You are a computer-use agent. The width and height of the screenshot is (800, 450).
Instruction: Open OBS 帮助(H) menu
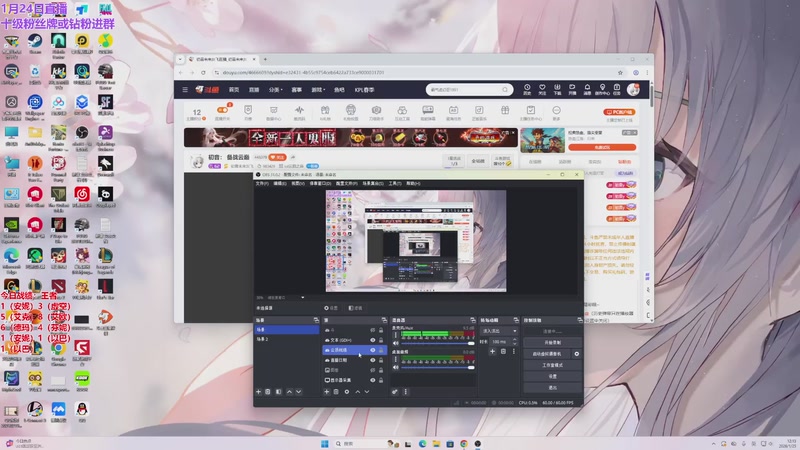(x=413, y=183)
